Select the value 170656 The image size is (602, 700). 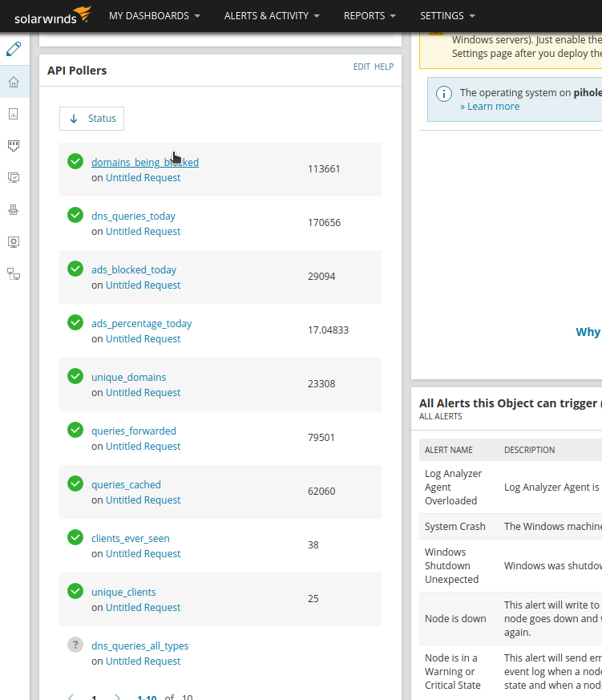(x=325, y=223)
